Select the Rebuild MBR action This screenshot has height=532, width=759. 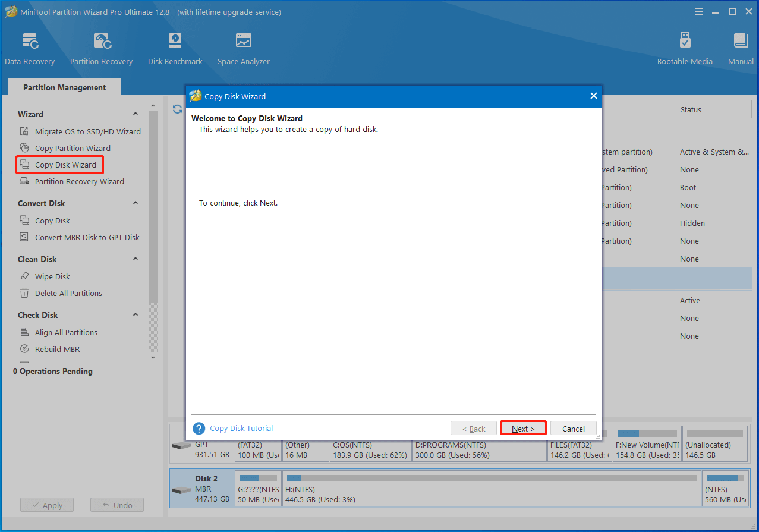click(x=57, y=349)
